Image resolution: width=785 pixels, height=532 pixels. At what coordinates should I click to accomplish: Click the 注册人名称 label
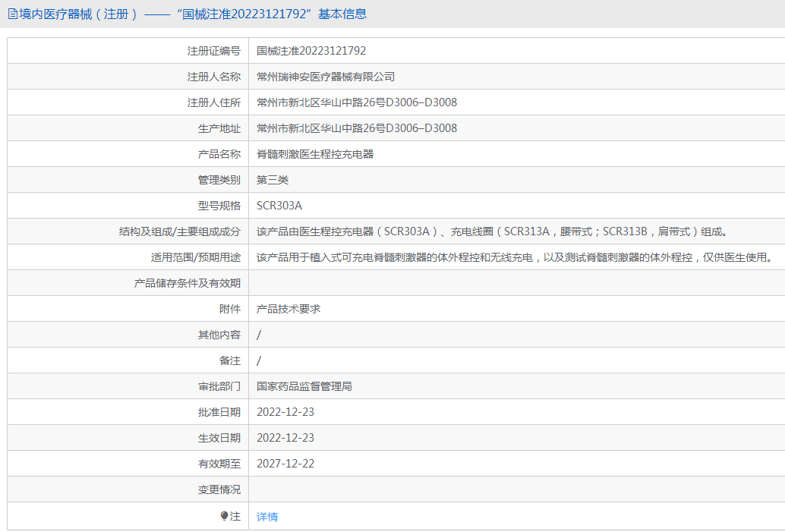click(x=214, y=77)
